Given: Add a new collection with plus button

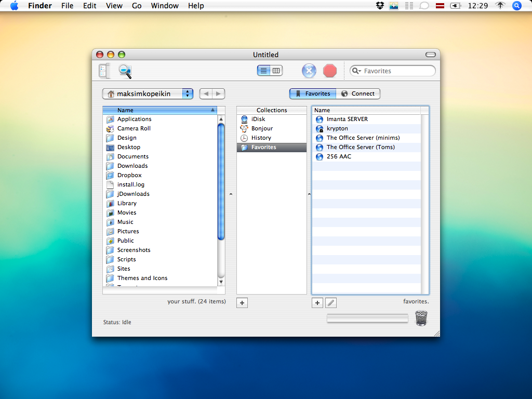Looking at the screenshot, I should pos(242,303).
